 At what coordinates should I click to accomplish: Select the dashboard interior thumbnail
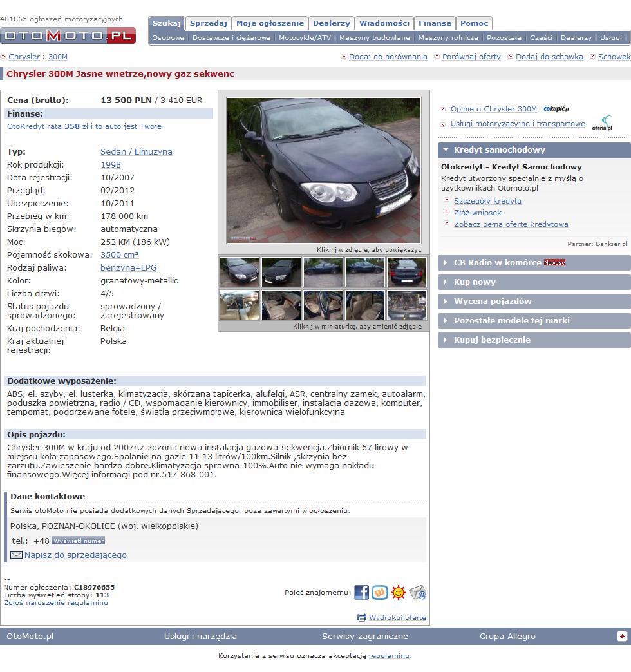point(240,305)
